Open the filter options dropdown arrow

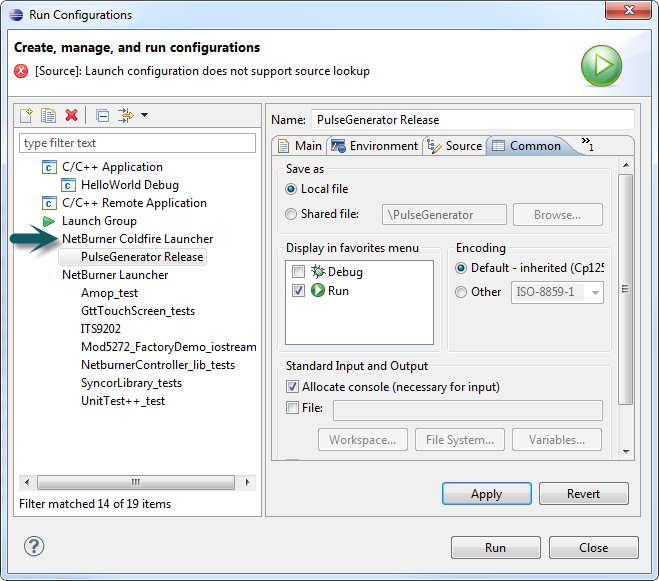145,116
